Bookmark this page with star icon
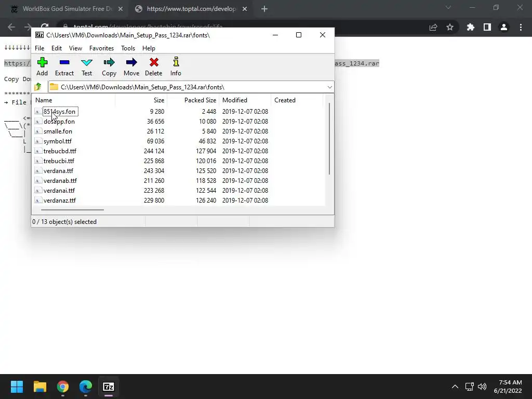Image resolution: width=532 pixels, height=399 pixels. pyautogui.click(x=450, y=27)
